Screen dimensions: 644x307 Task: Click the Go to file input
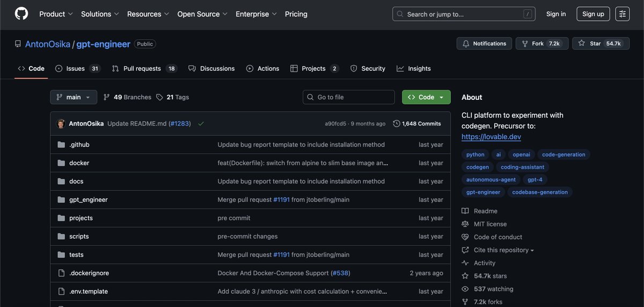point(349,97)
